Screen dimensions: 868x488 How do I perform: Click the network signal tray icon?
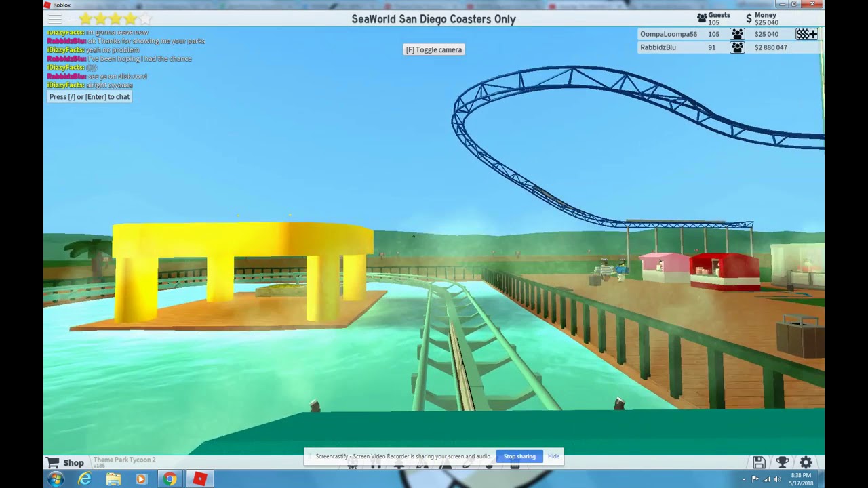coord(767,479)
